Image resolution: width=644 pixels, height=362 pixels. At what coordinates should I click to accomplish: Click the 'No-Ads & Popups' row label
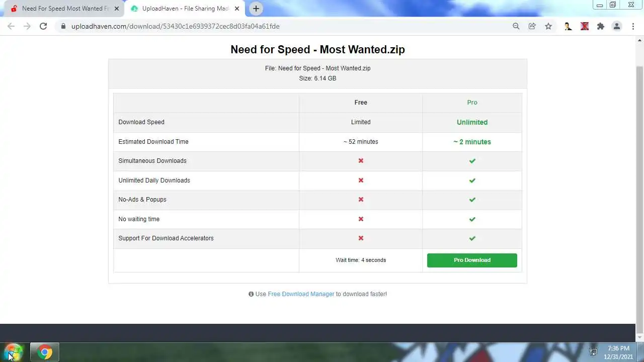[142, 200]
